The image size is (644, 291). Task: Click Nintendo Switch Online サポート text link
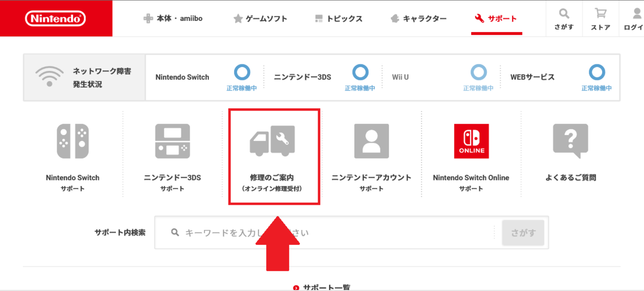pyautogui.click(x=471, y=183)
